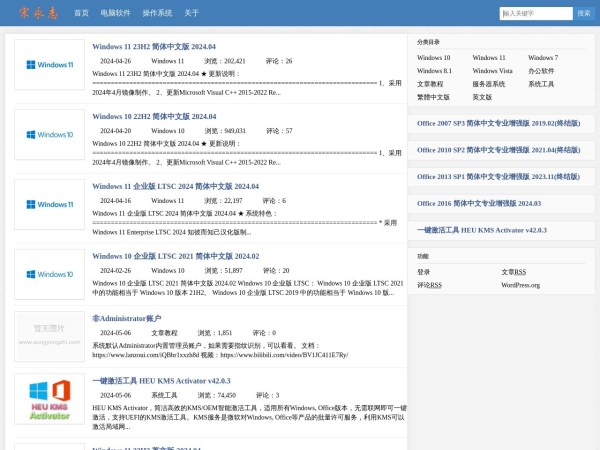
Task: Select Windows 10 in sidebar categories
Action: point(434,58)
